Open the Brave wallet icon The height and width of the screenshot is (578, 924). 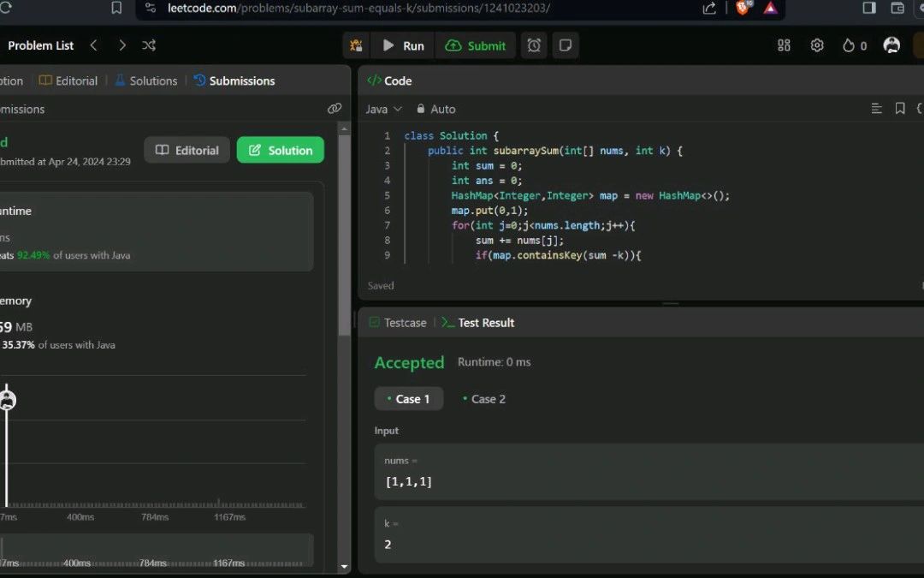point(897,8)
